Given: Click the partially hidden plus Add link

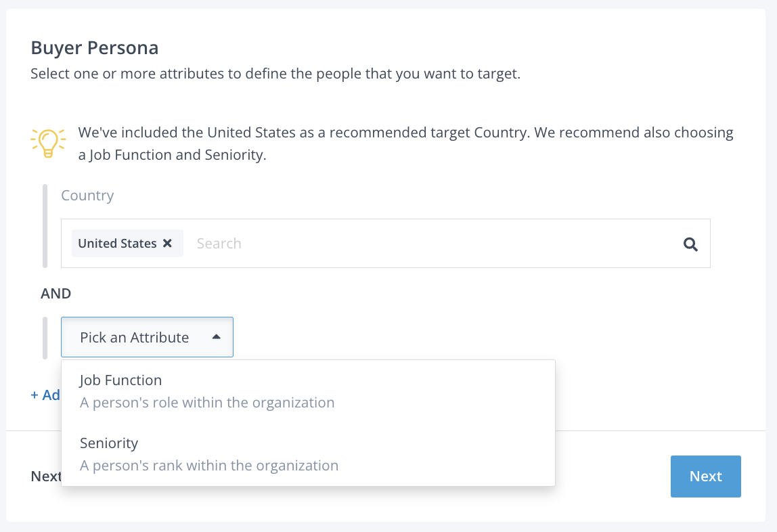Looking at the screenshot, I should pyautogui.click(x=45, y=395).
